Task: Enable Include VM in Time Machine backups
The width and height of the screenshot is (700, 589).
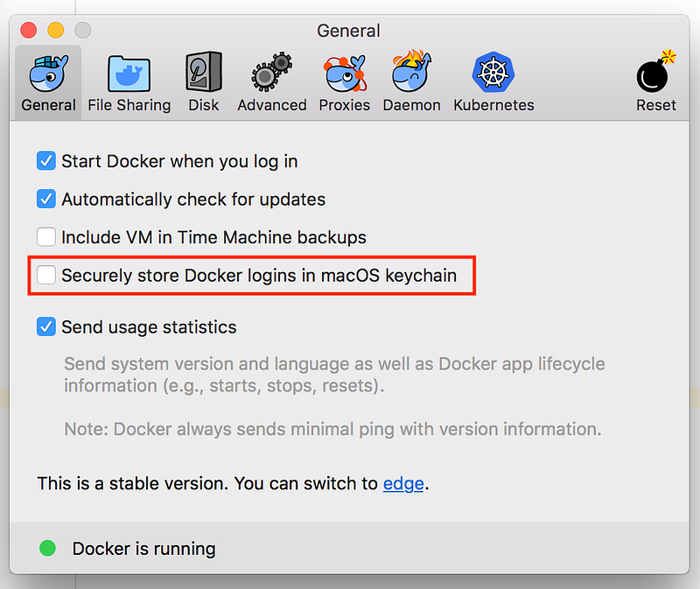Action: tap(46, 236)
